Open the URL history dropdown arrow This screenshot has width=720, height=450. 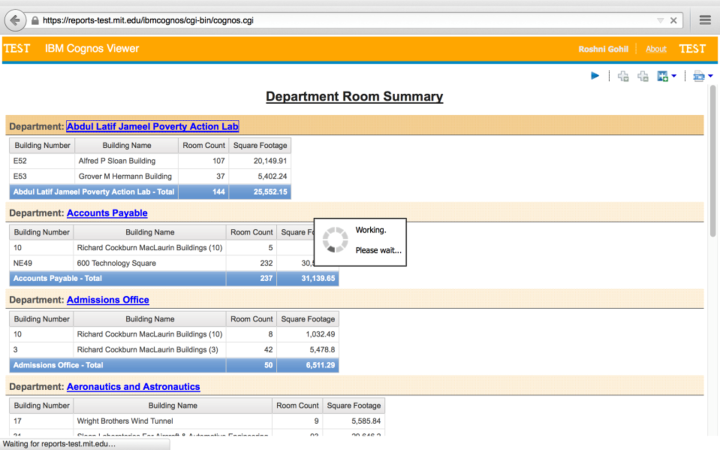658,19
